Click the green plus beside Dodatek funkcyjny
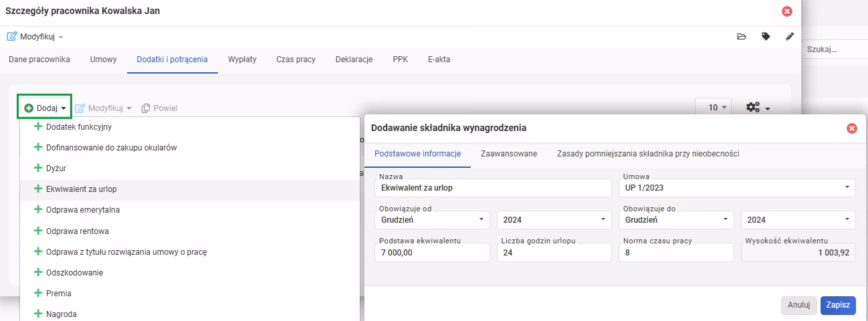 37,126
